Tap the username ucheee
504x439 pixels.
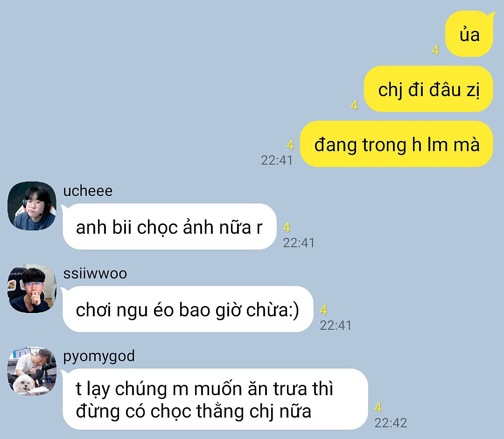click(88, 191)
